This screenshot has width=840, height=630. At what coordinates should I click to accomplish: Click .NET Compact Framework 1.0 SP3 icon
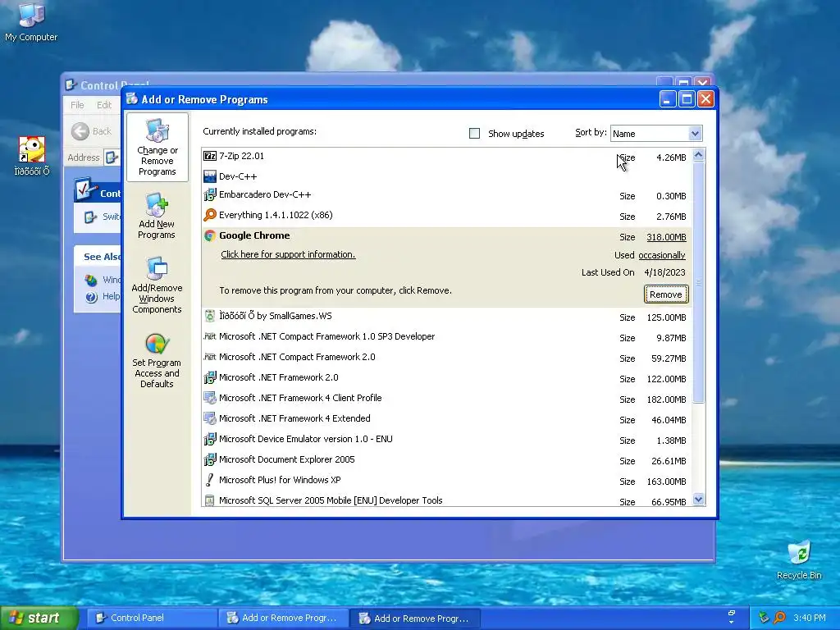pos(210,336)
